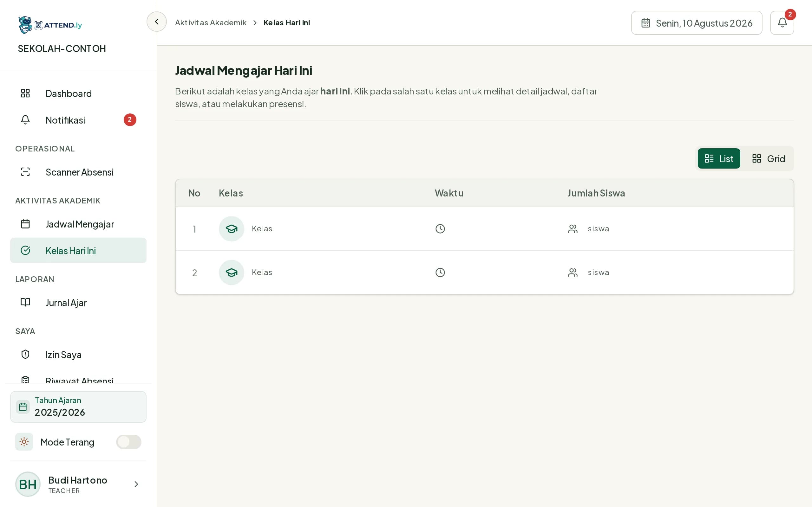Click the graduation cap icon in row 2
812x507 pixels.
232,272
